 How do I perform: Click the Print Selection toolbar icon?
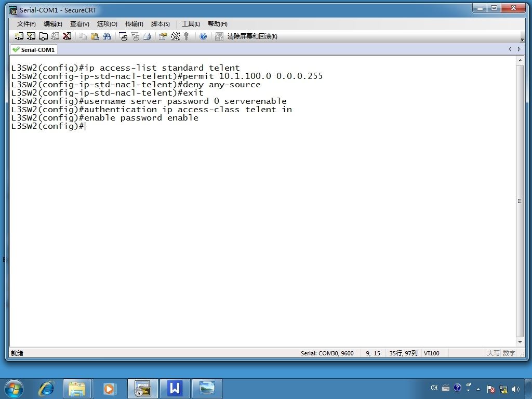tap(135, 36)
